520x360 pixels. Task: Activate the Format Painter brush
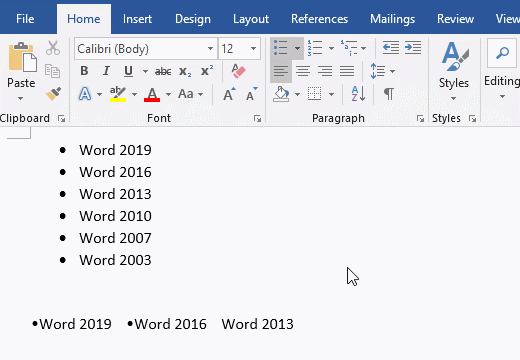click(x=53, y=94)
